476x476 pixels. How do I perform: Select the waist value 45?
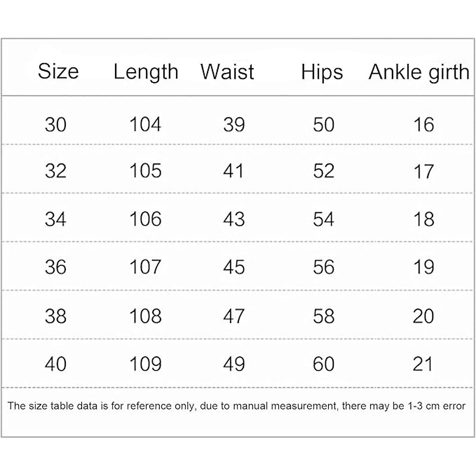[x=234, y=267]
